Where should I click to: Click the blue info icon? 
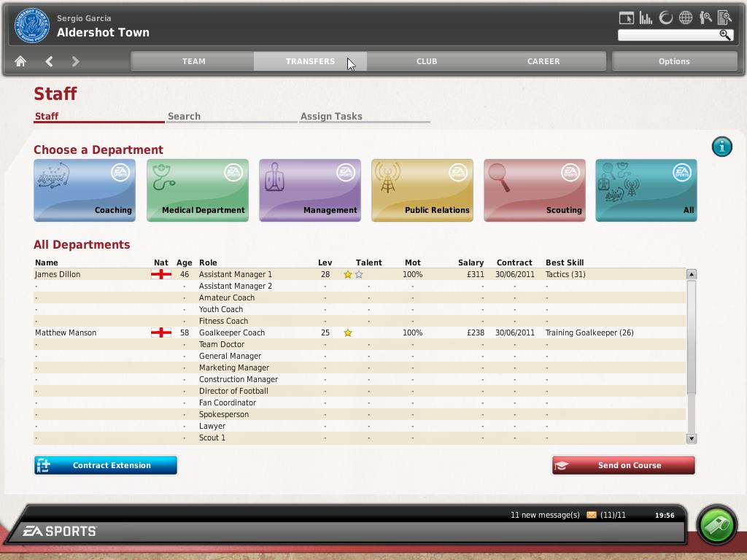[721, 147]
